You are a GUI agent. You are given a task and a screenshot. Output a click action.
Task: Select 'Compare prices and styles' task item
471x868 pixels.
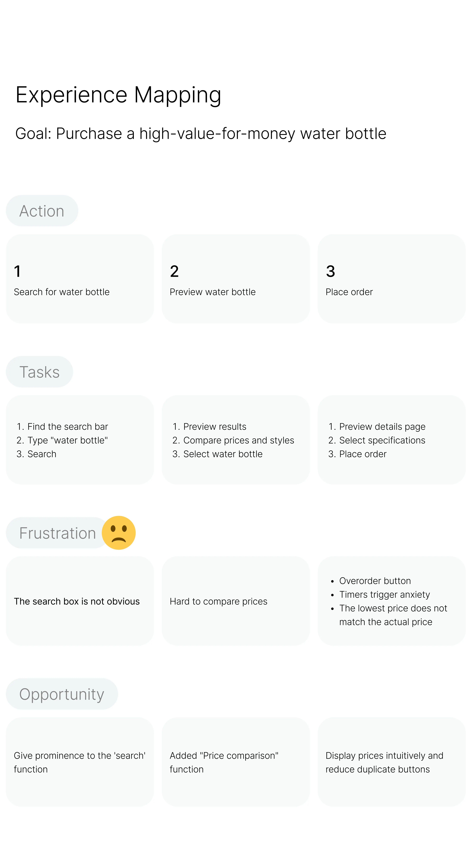click(x=238, y=440)
